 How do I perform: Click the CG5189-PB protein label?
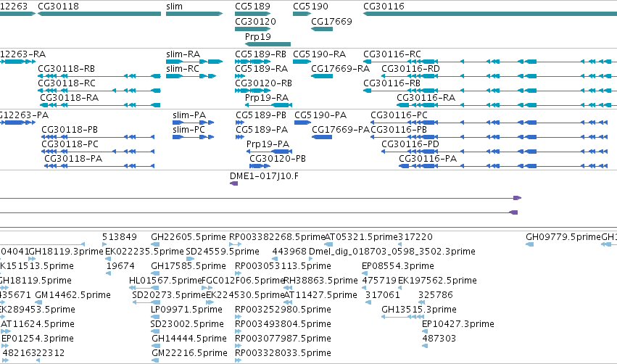(x=261, y=115)
